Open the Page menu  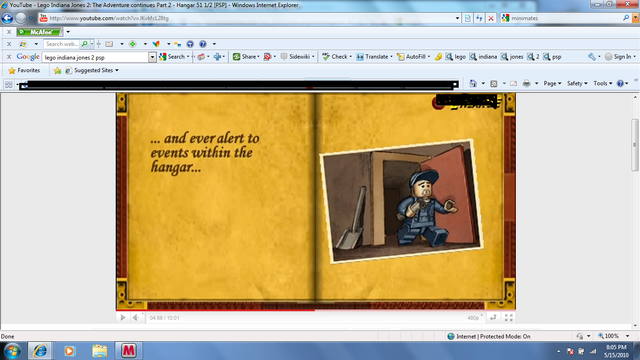(552, 83)
